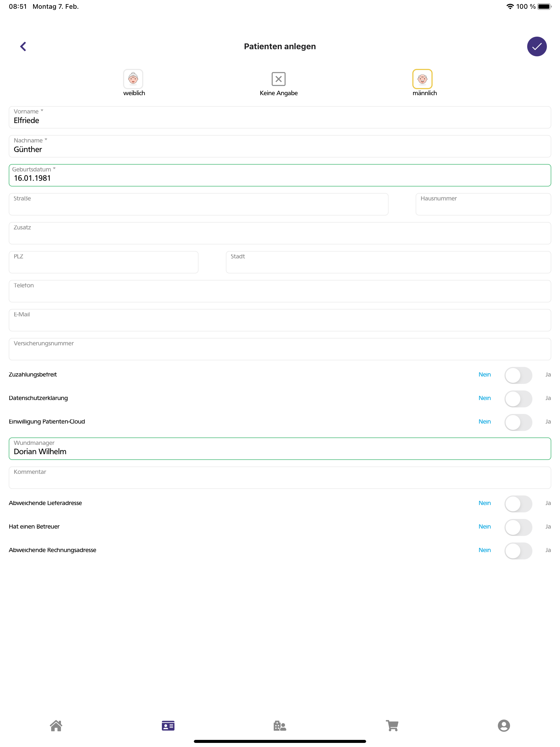Tap Ja label for Zuzahlungsbefreit

(x=548, y=375)
